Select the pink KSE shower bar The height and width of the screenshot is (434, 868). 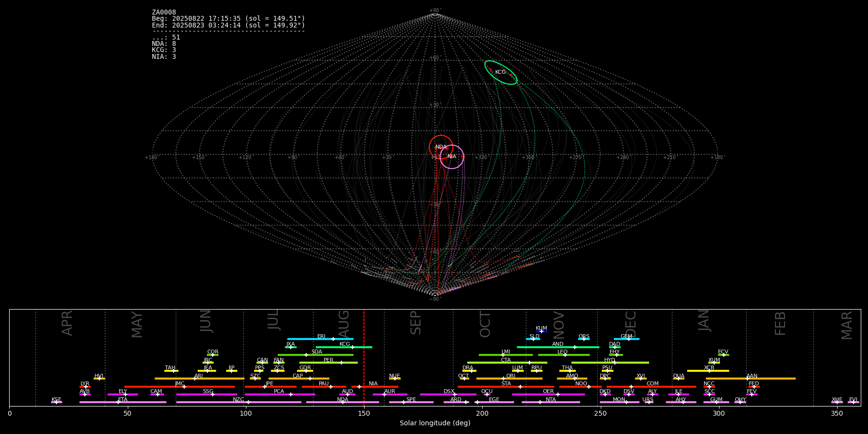click(56, 402)
